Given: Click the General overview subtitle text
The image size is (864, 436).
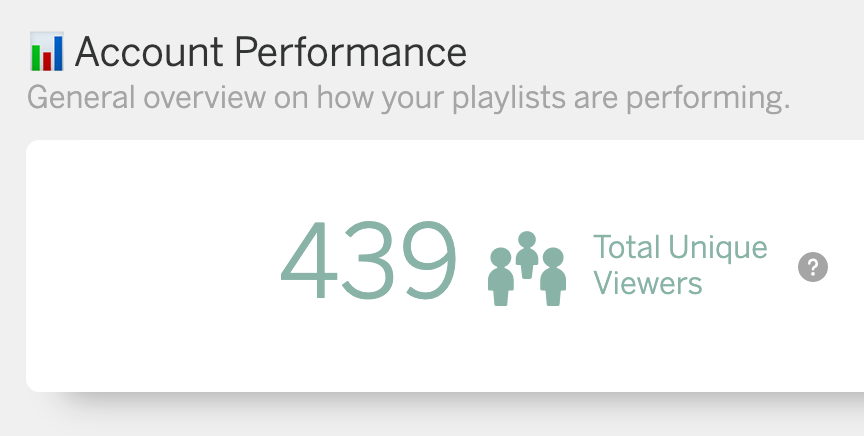Looking at the screenshot, I should 408,98.
